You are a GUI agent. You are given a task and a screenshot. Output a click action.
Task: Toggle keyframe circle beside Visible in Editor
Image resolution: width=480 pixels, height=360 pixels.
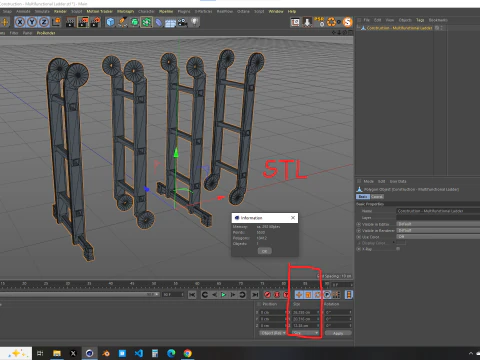(x=359, y=224)
